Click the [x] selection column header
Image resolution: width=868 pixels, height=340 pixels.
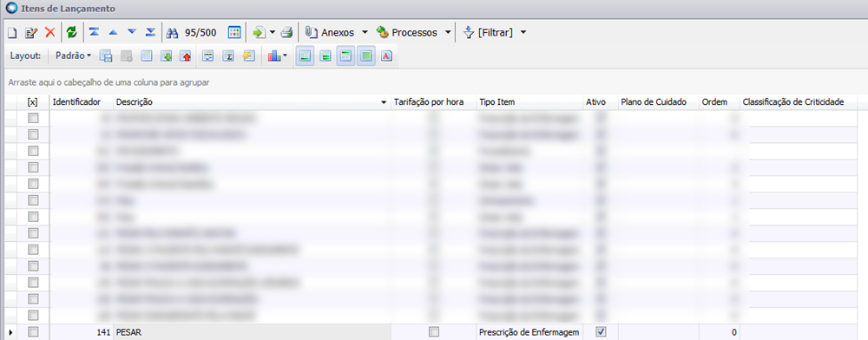(32, 102)
